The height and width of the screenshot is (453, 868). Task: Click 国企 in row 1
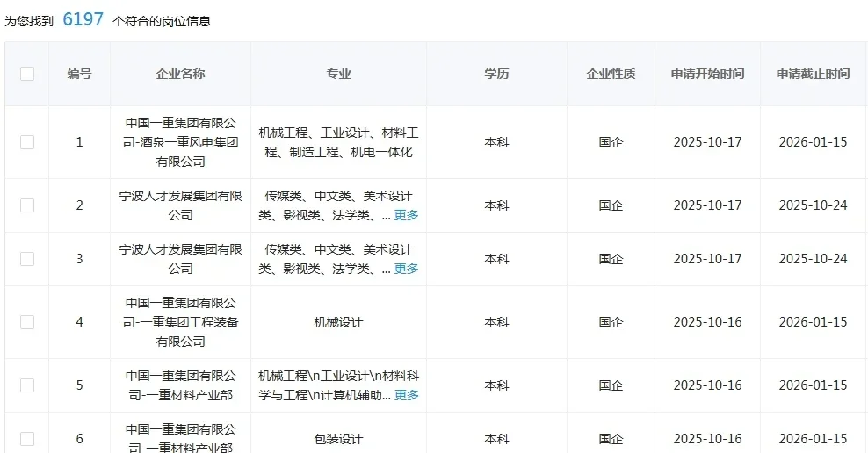tap(611, 142)
